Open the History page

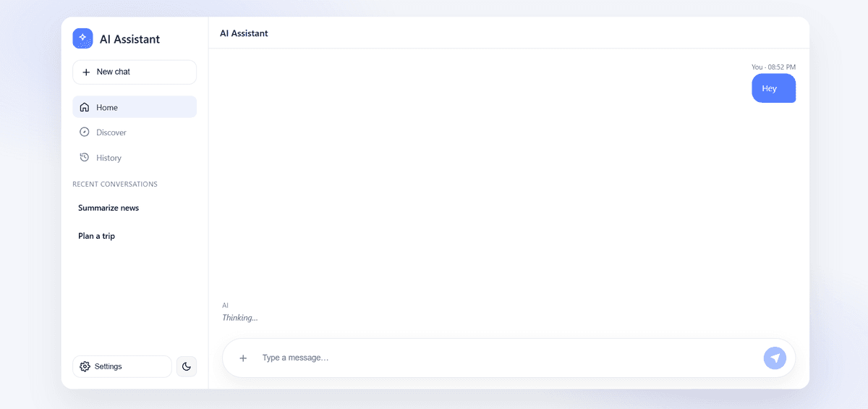pos(135,158)
